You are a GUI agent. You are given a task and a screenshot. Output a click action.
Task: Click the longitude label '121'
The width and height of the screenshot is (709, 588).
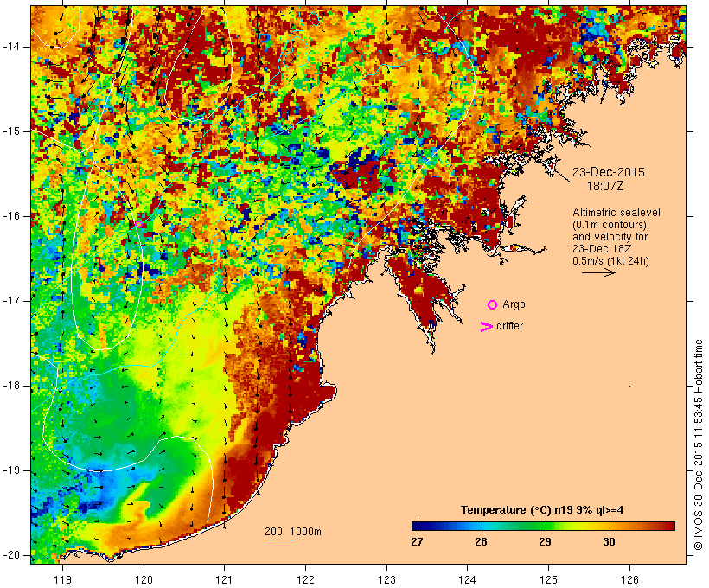point(224,579)
